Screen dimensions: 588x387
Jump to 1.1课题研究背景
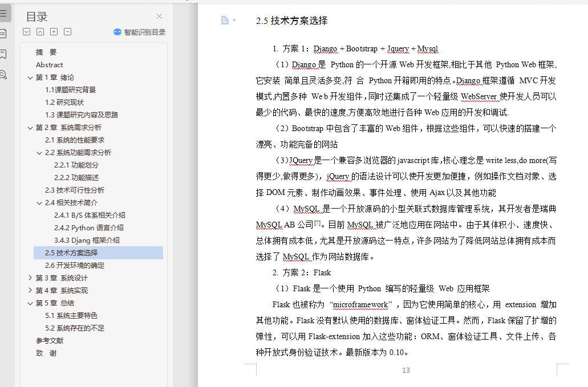click(x=71, y=90)
